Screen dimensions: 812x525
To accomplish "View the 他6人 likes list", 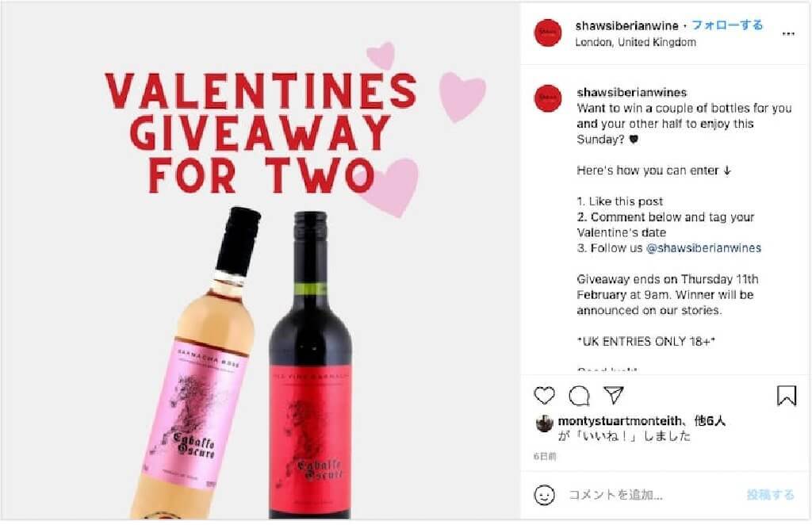I will (710, 421).
